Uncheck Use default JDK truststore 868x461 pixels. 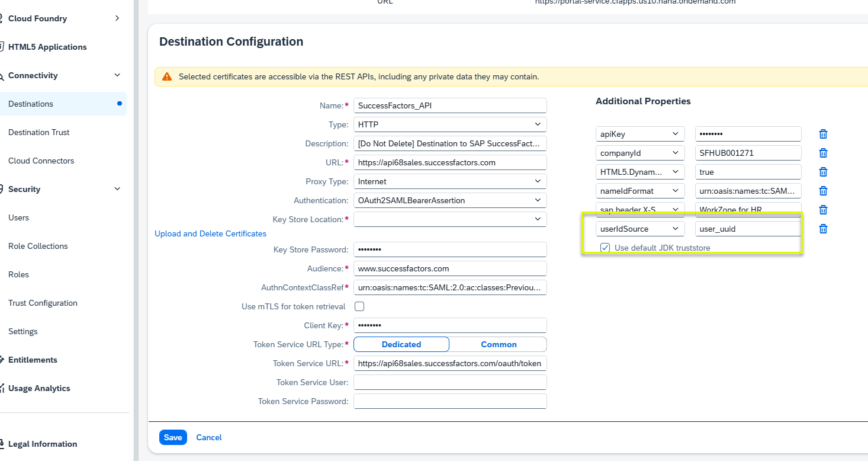tap(605, 248)
